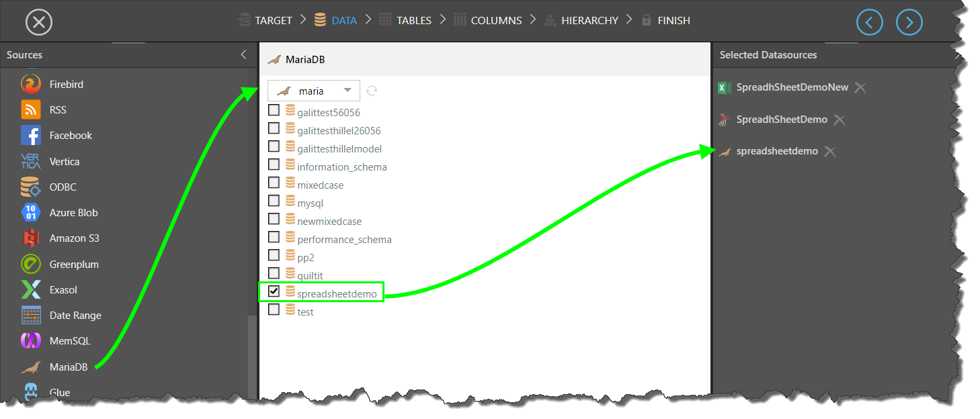Click the information_schema database name
The image size is (980, 419).
[342, 167]
